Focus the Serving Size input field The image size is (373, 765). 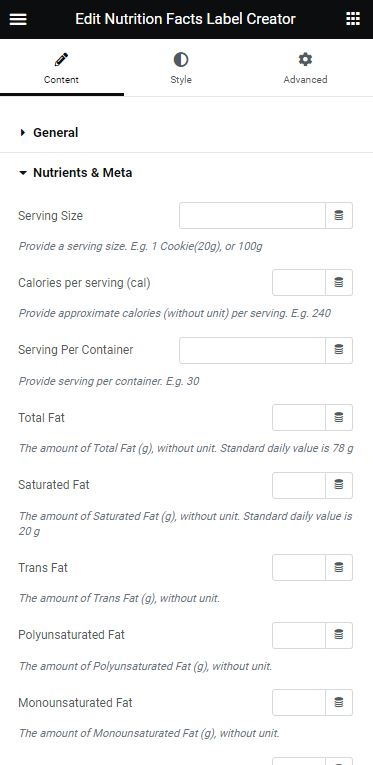coord(252,216)
